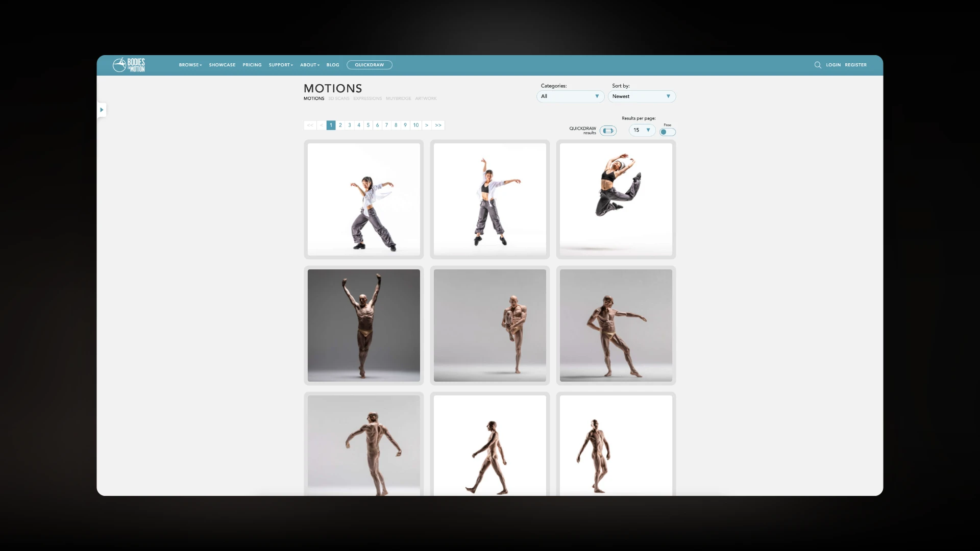The image size is (980, 551).
Task: Open the Support menu
Action: (x=280, y=65)
